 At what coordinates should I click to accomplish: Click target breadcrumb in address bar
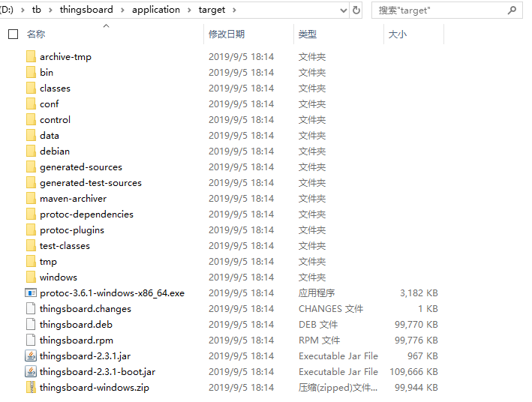212,10
